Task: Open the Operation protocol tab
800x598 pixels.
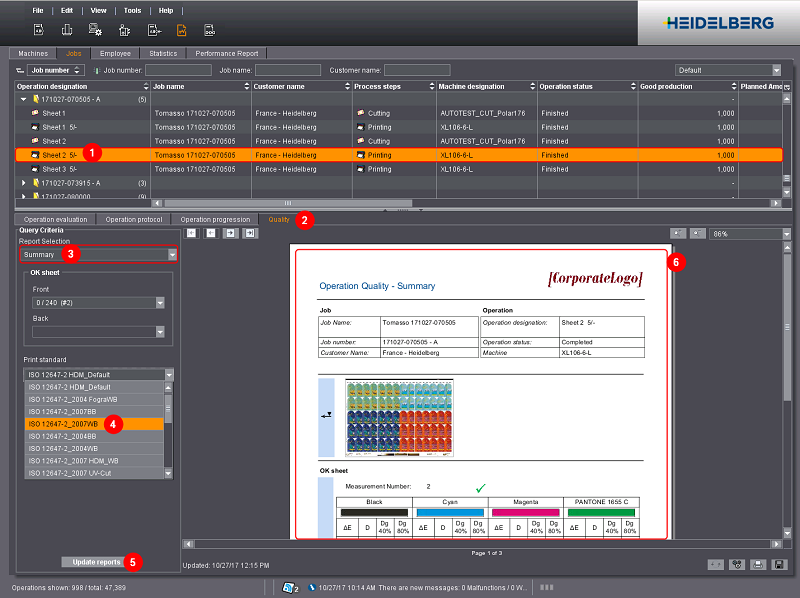Action: (x=135, y=219)
